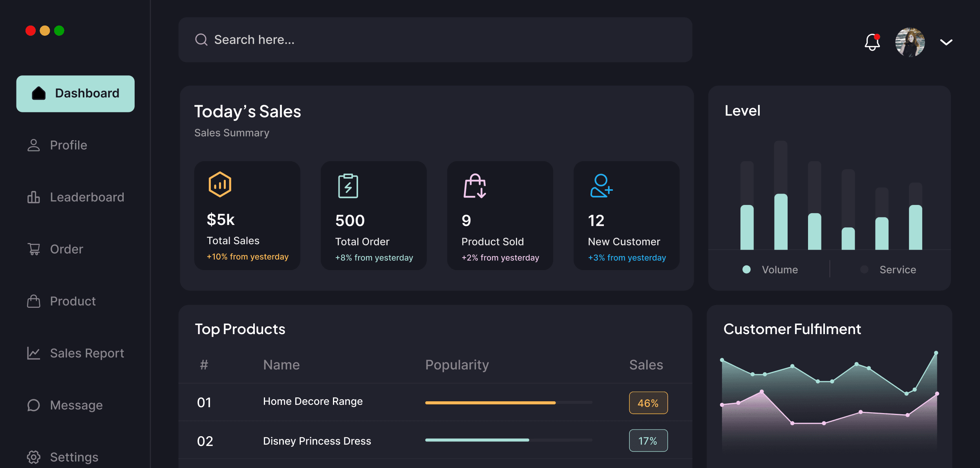Click the Product Sold shopping bag icon
Image resolution: width=980 pixels, height=468 pixels.
(x=475, y=186)
